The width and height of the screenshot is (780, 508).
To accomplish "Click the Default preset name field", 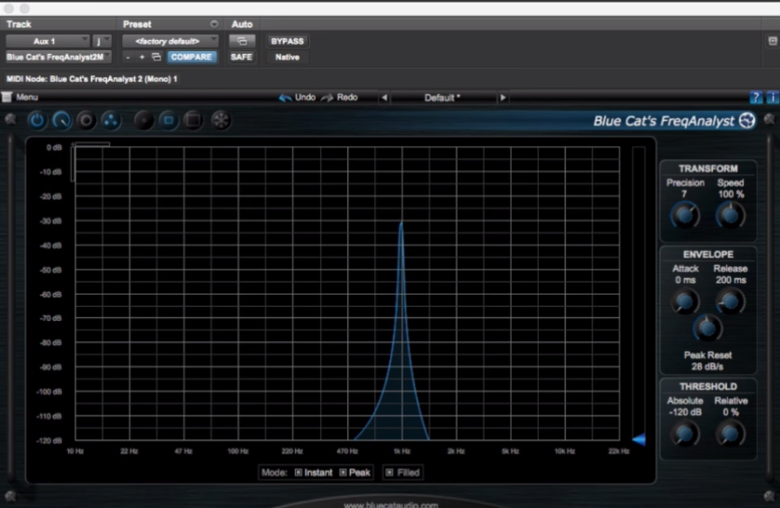I will (443, 98).
